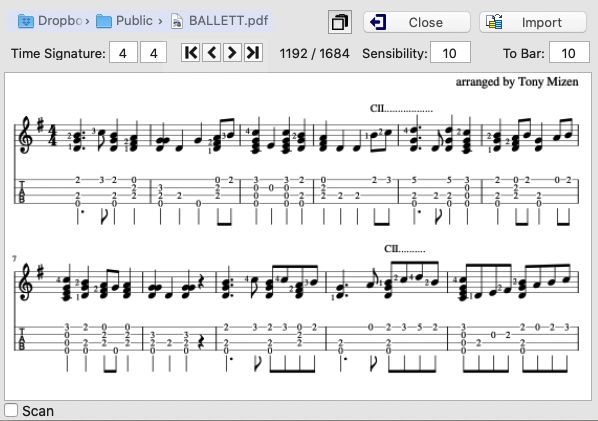Click the '1192 / 1684' page counter text
The image size is (598, 421).
click(314, 53)
